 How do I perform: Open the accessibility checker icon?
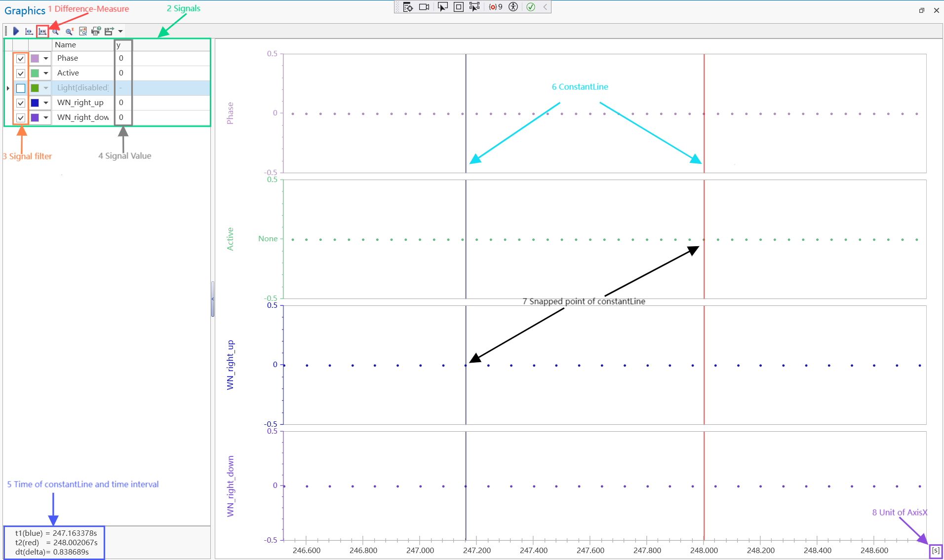tap(513, 7)
